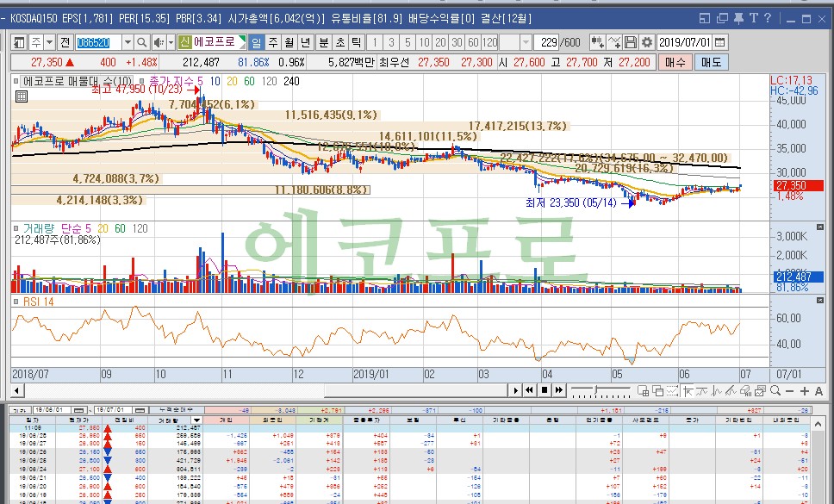Click the T font icon in title bar

click(753, 18)
